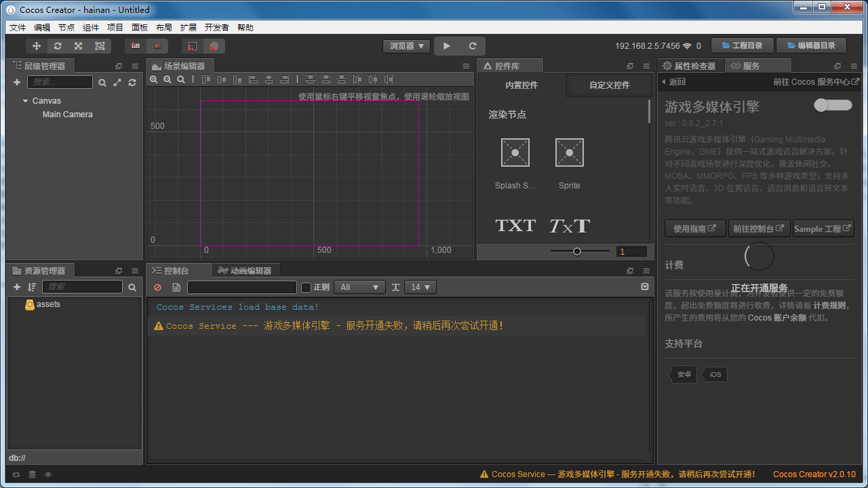868x488 pixels.
Task: Select the Main Camera node
Action: pyautogui.click(x=68, y=115)
